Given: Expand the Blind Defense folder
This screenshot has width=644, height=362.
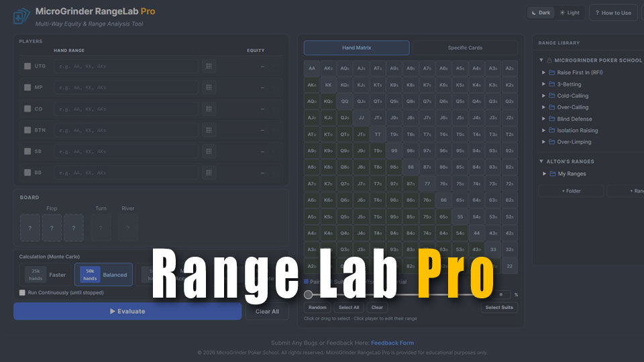Looking at the screenshot, I should (544, 119).
